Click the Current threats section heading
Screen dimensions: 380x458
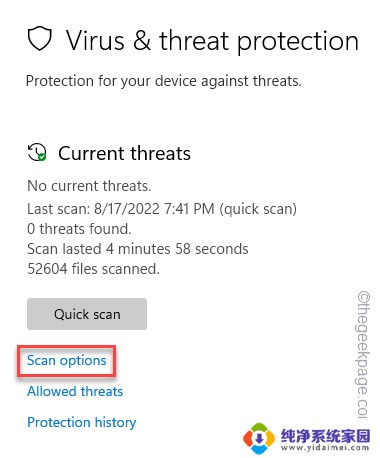(124, 153)
